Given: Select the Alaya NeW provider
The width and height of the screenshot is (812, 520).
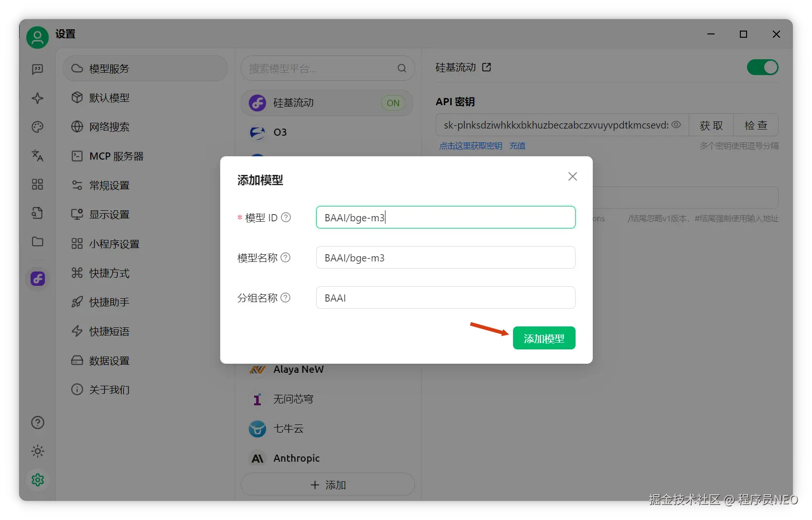Looking at the screenshot, I should tap(327, 369).
